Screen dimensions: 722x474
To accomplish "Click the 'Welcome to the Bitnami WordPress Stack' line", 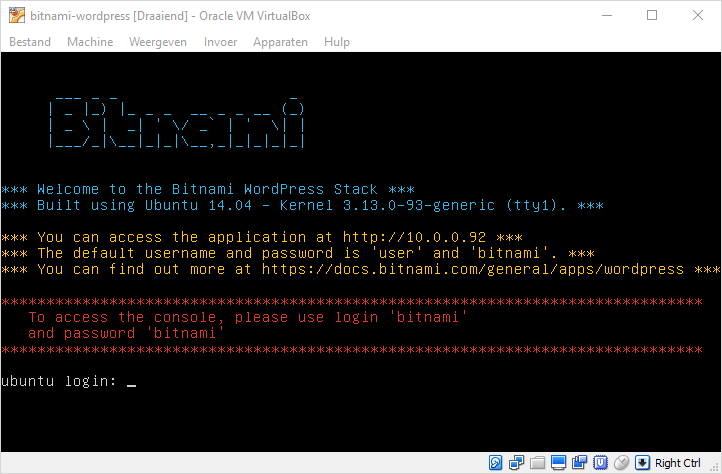I will pos(208,189).
